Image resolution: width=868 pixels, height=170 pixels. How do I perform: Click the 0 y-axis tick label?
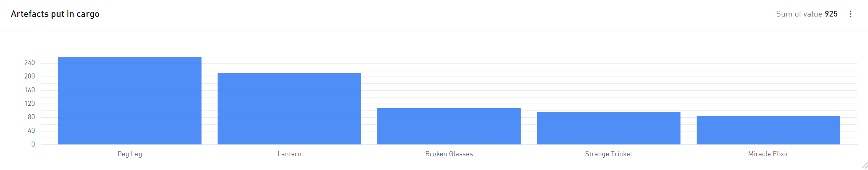click(x=33, y=144)
